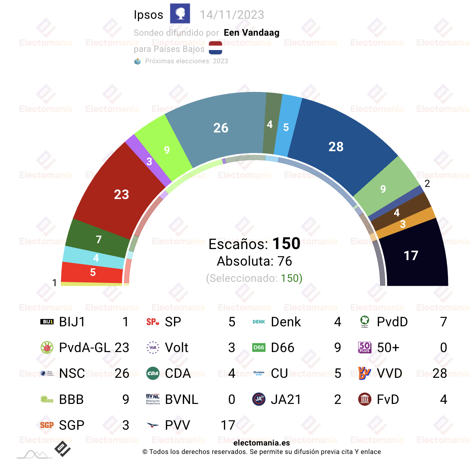Click the D66 green logo
Screen dimensions: 476x465
(259, 348)
